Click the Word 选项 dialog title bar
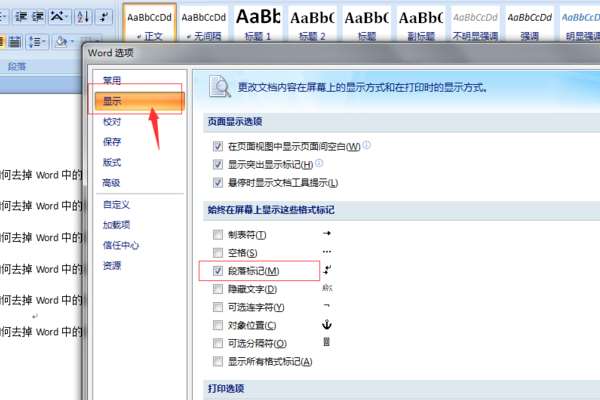This screenshot has width=600, height=400. [x=341, y=53]
